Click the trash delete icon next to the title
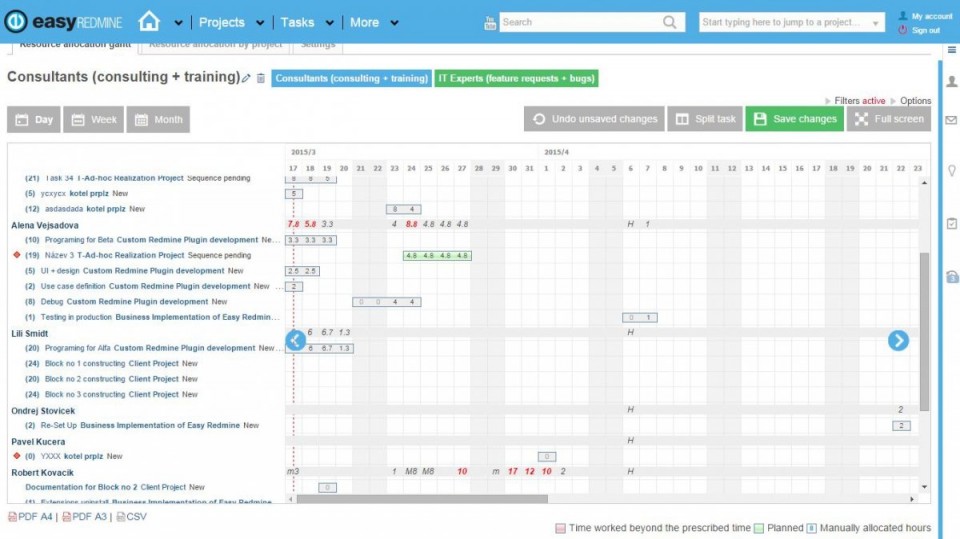The image size is (960, 539). pos(261,78)
